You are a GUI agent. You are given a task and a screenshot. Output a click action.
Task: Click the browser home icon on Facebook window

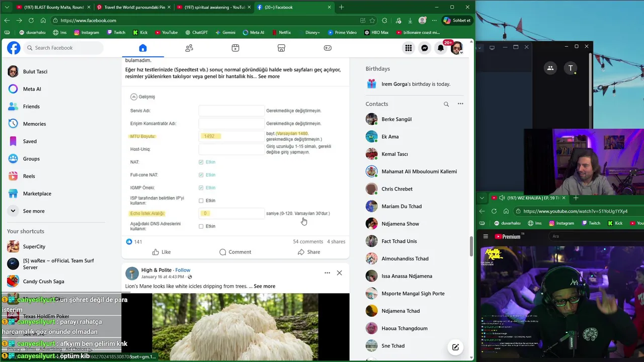(x=43, y=20)
